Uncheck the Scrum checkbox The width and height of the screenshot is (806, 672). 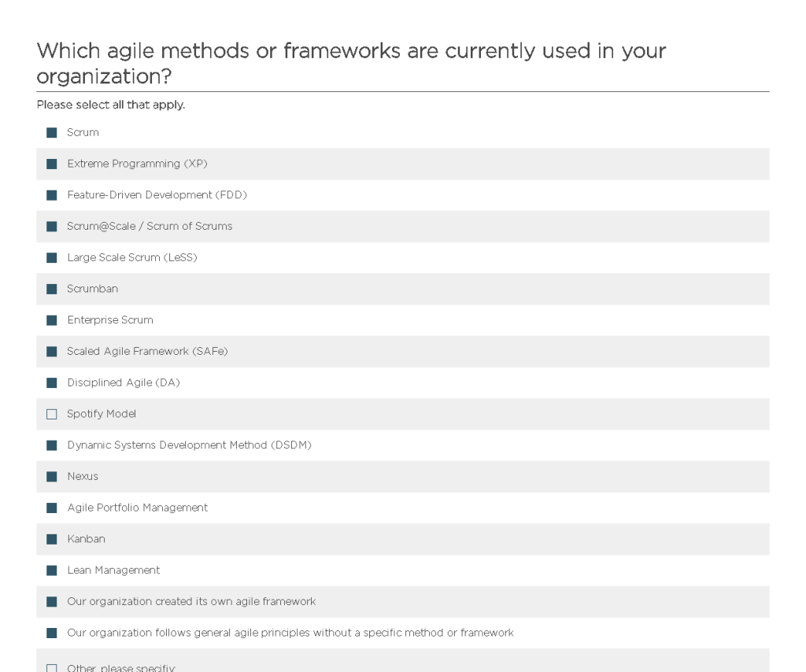[x=51, y=132]
